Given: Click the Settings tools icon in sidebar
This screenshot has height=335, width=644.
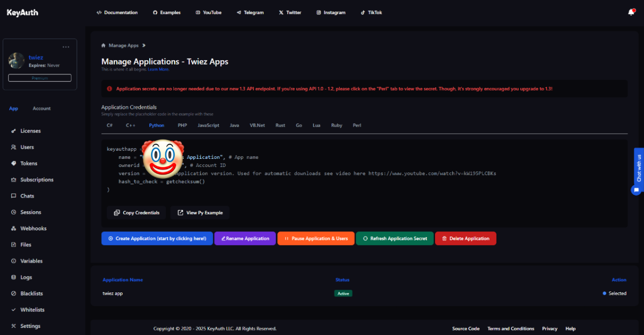Looking at the screenshot, I should tap(13, 326).
